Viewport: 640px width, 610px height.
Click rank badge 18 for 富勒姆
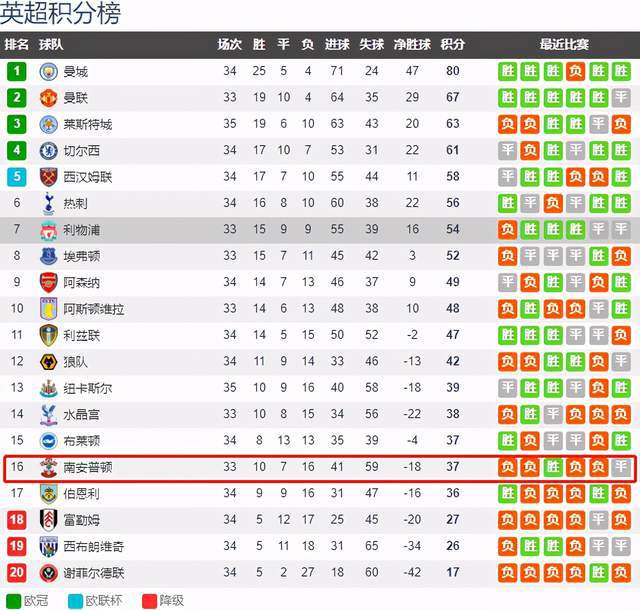[16, 520]
